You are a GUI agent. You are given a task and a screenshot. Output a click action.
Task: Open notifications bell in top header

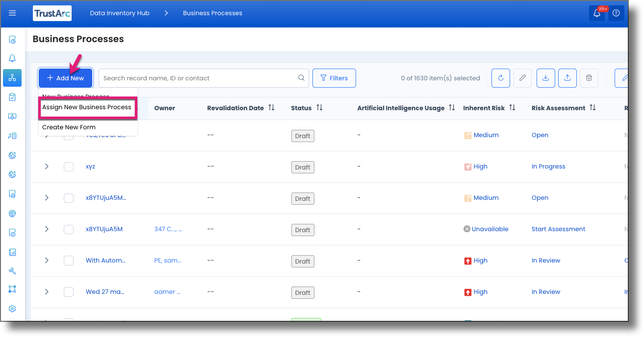click(x=597, y=13)
